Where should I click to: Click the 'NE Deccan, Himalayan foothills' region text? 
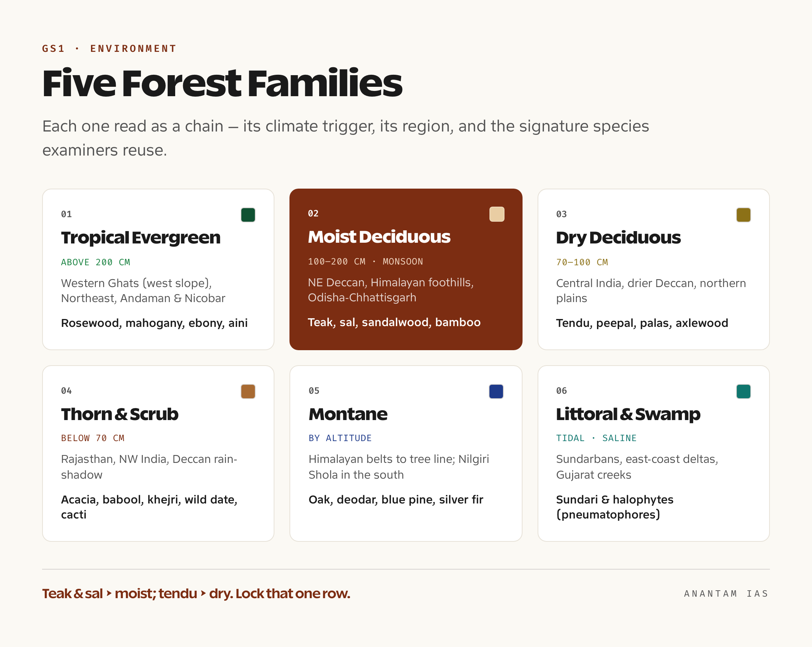coord(391,290)
